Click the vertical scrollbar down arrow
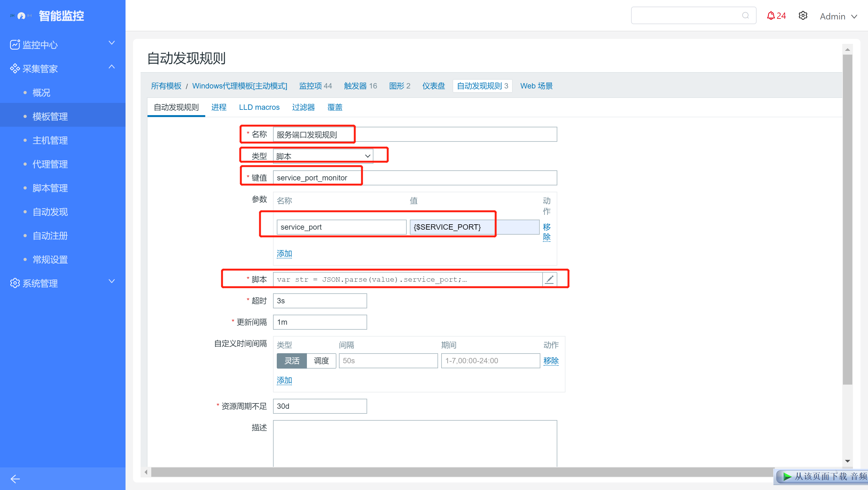This screenshot has width=868, height=490. click(848, 461)
